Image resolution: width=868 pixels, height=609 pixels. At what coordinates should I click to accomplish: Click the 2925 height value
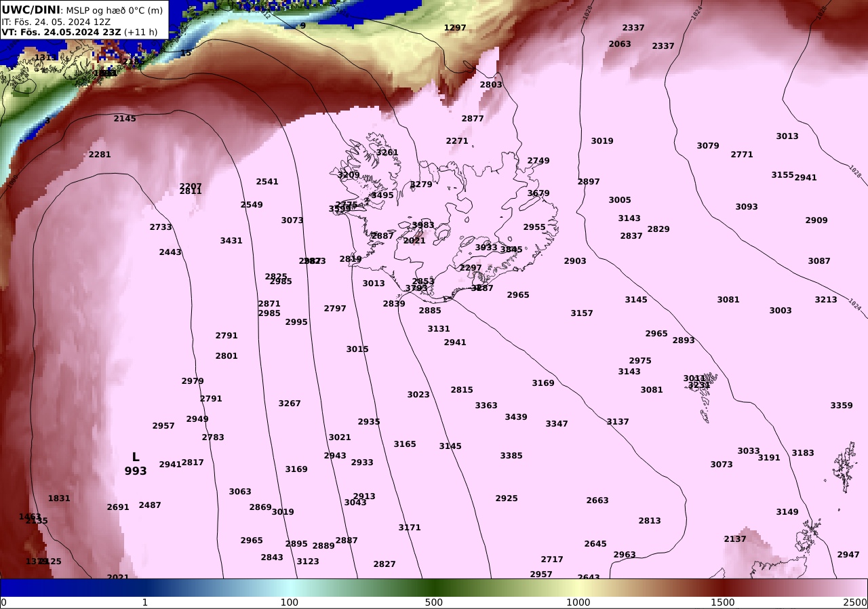click(507, 498)
